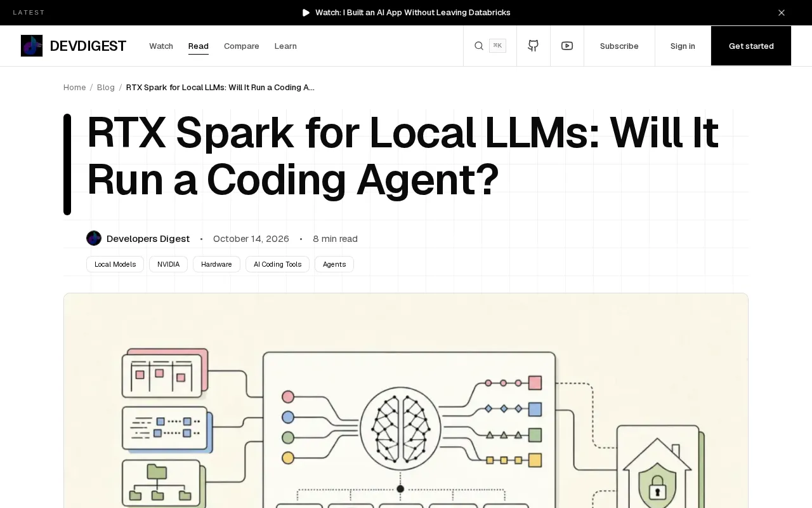The image size is (812, 508).
Task: Click the 8 min read label
Action: [x=335, y=239]
